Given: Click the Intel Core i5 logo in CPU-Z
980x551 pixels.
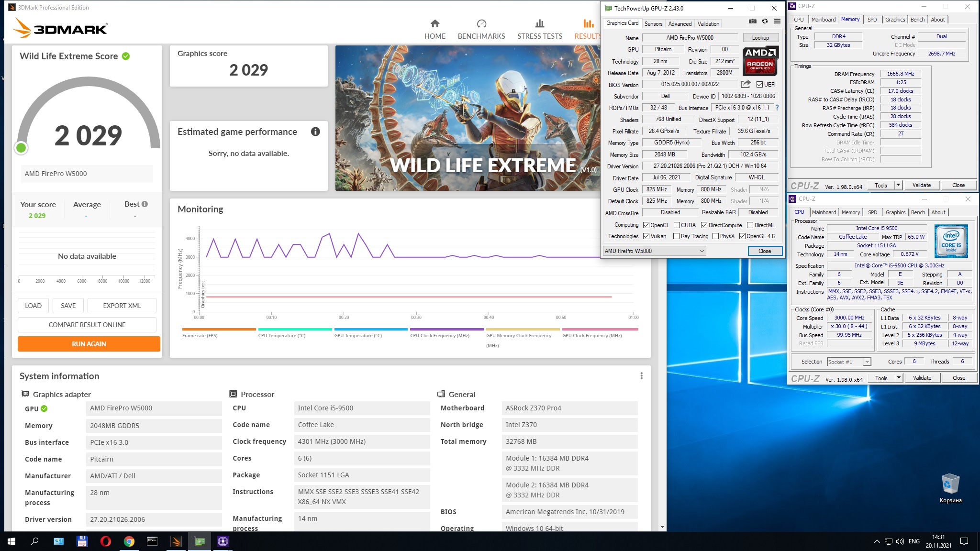Looking at the screenshot, I should coord(951,241).
